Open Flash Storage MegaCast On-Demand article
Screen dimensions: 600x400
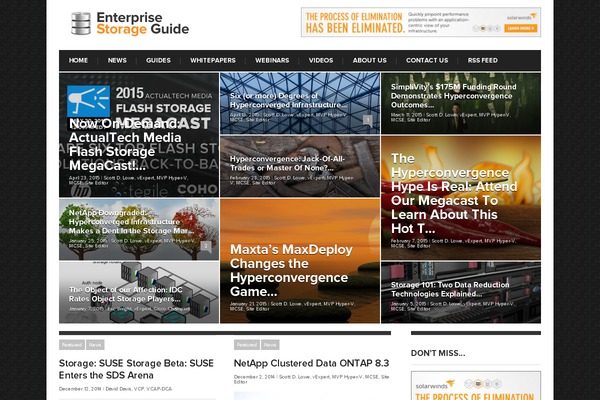(x=139, y=135)
